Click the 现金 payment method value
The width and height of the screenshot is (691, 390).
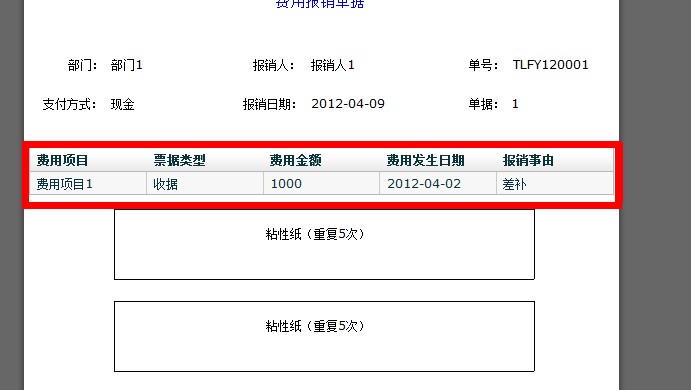123,104
